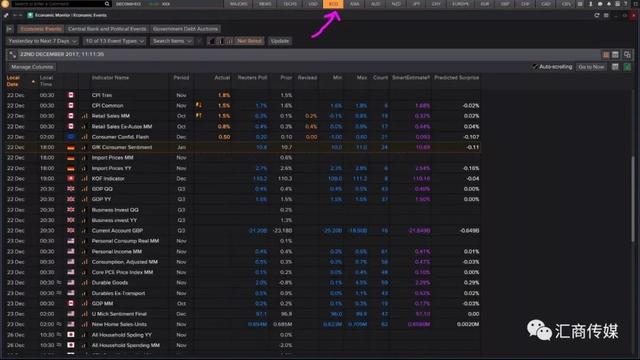Expand the 10 of 13 Event Types dropdown
The height and width of the screenshot is (360, 640).
(x=115, y=41)
